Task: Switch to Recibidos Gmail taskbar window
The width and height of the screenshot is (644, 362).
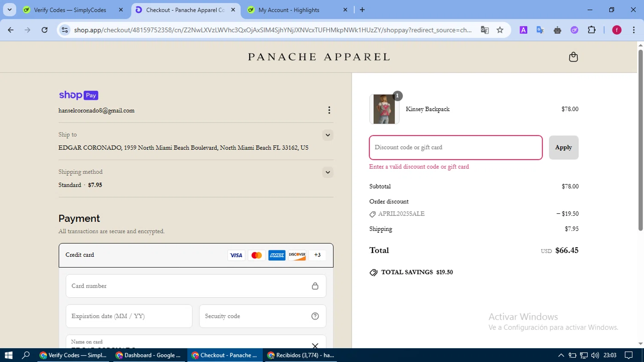Action: [x=301, y=355]
